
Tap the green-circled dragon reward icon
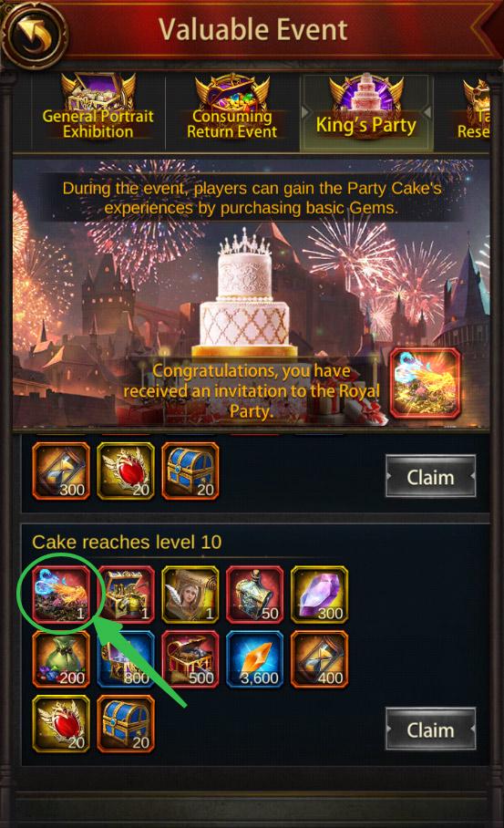click(x=61, y=594)
